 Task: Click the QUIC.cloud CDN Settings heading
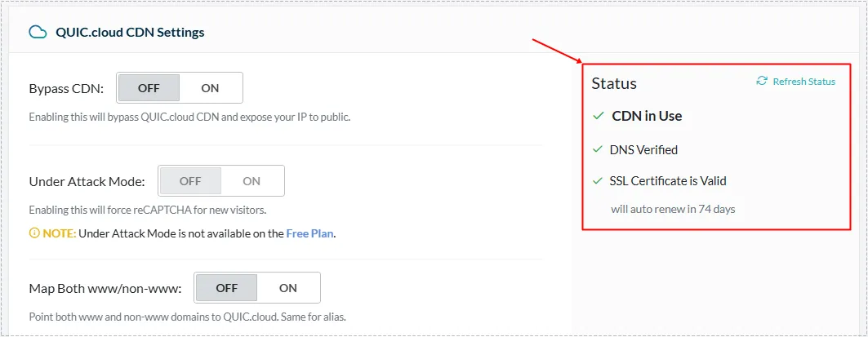coord(130,33)
